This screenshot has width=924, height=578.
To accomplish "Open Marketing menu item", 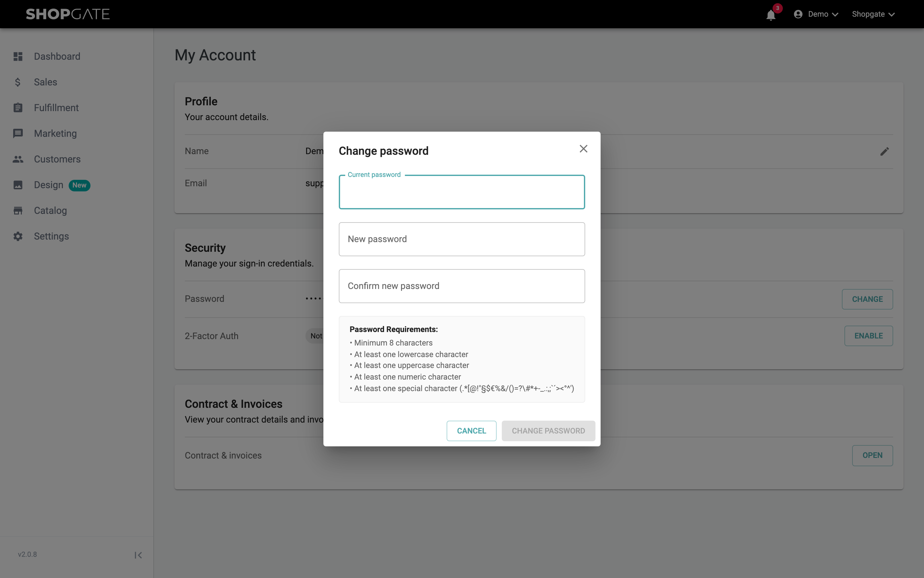I will (56, 133).
